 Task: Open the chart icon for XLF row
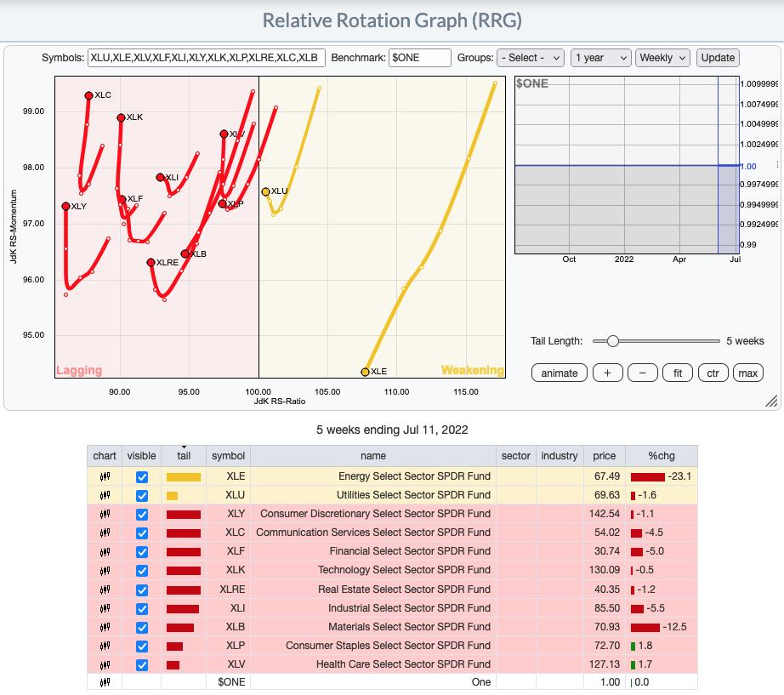[x=105, y=552]
